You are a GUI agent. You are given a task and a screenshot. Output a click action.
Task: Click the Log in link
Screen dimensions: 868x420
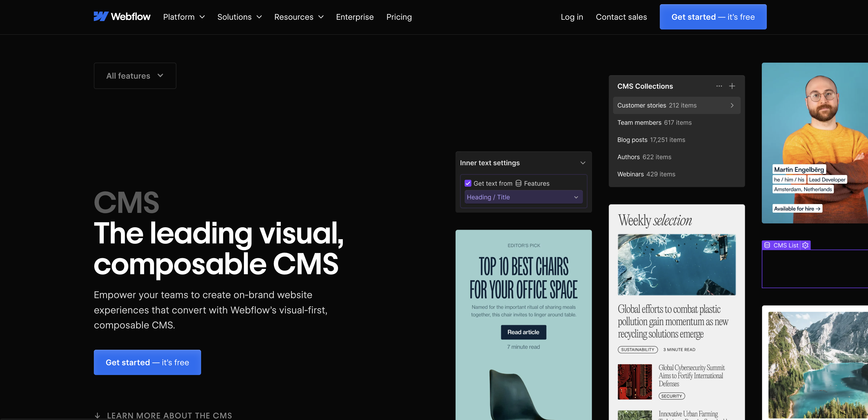coord(572,17)
